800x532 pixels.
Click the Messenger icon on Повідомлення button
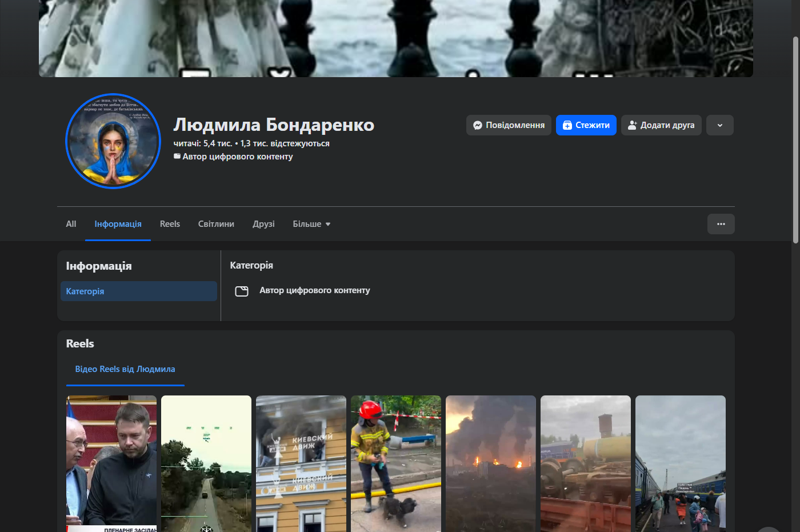(478, 125)
